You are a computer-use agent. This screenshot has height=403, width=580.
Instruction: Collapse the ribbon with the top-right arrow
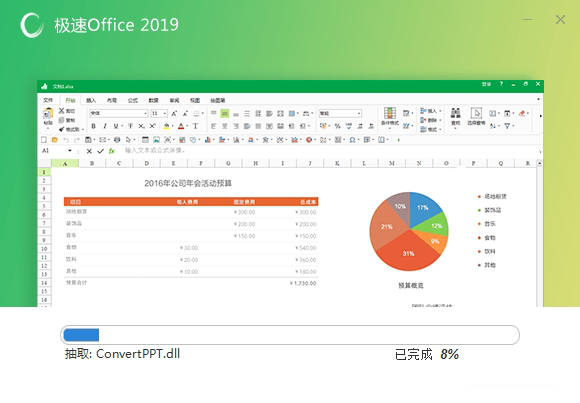point(538,99)
